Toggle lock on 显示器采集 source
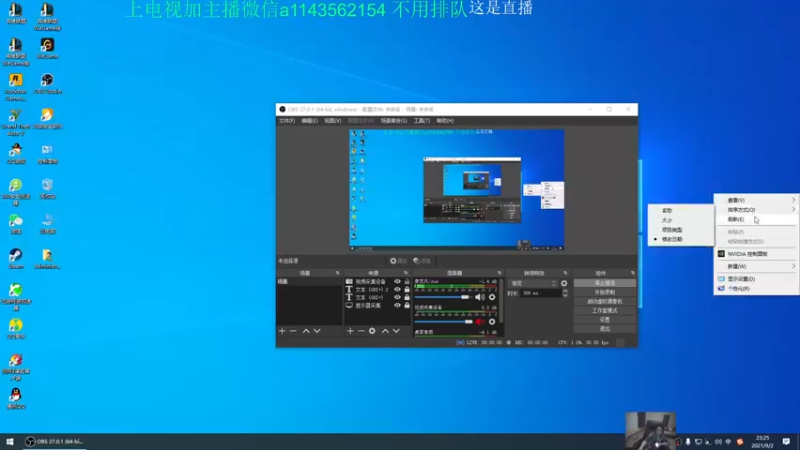The image size is (800, 450). click(x=407, y=305)
